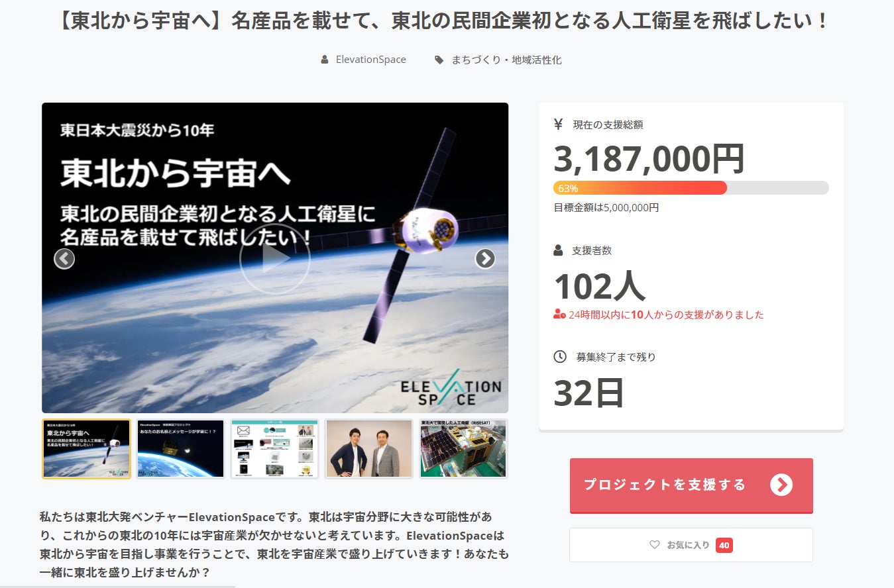
Task: Click the 63% funding progress bar
Action: pos(691,188)
